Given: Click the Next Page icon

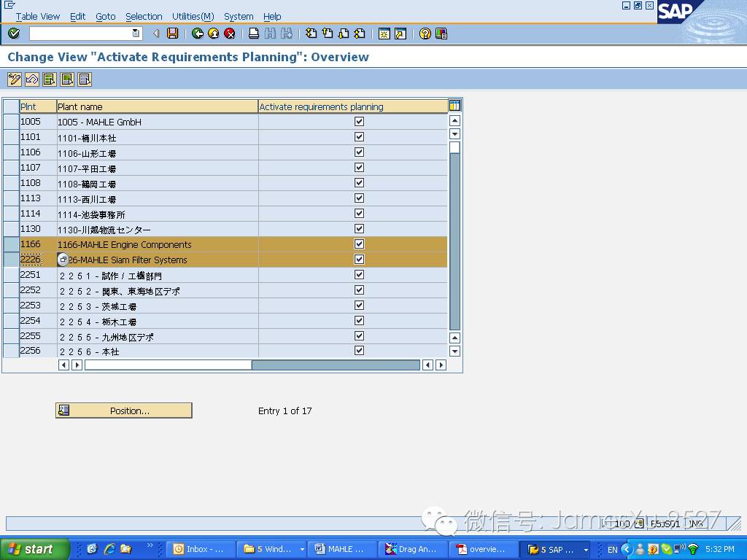Looking at the screenshot, I should tap(344, 34).
